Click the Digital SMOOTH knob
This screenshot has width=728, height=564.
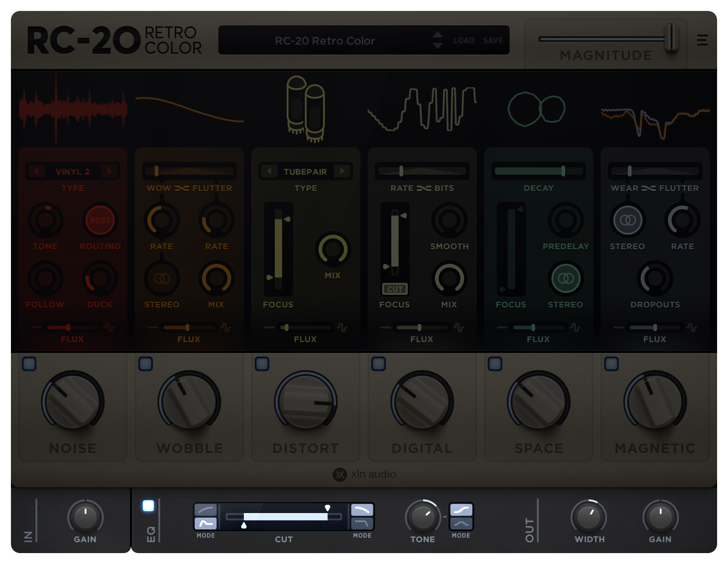450,220
